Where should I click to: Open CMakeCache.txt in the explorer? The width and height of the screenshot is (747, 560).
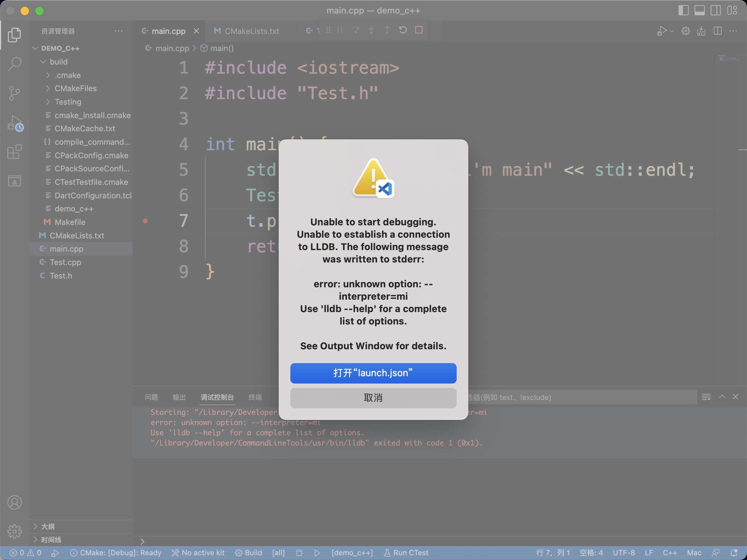(81, 128)
